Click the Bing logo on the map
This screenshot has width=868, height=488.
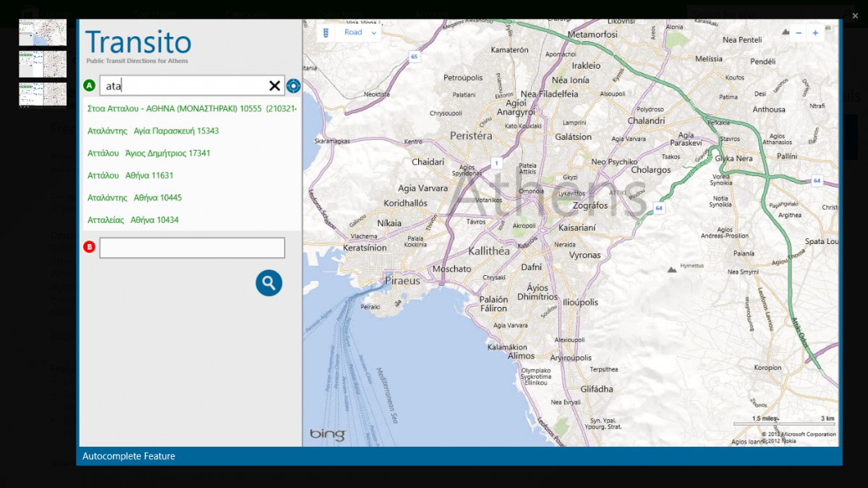[328, 434]
